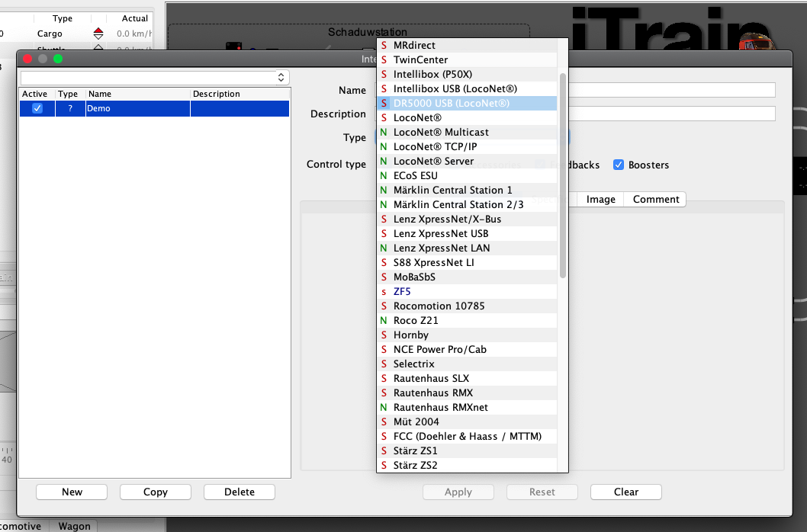The width and height of the screenshot is (807, 532).
Task: Choose Intellibox (P50X) interface type
Action: click(467, 74)
